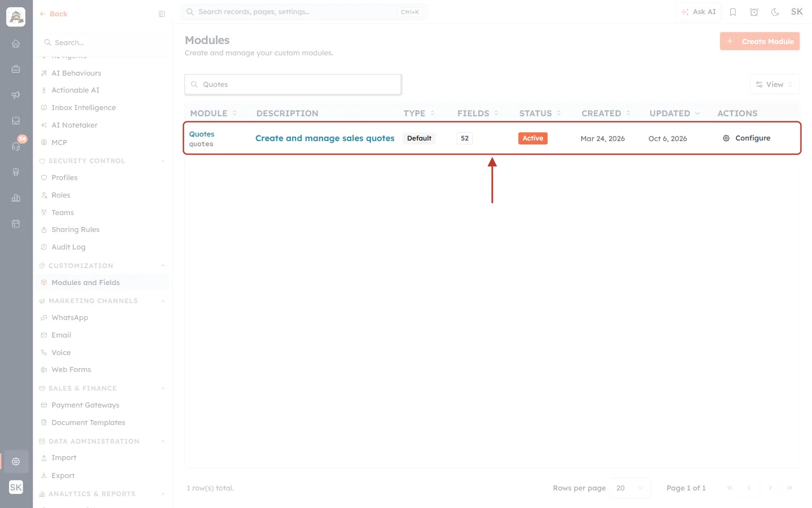Open the megaphone campaigns icon
Screen dimensions: 812x508
point(16,95)
